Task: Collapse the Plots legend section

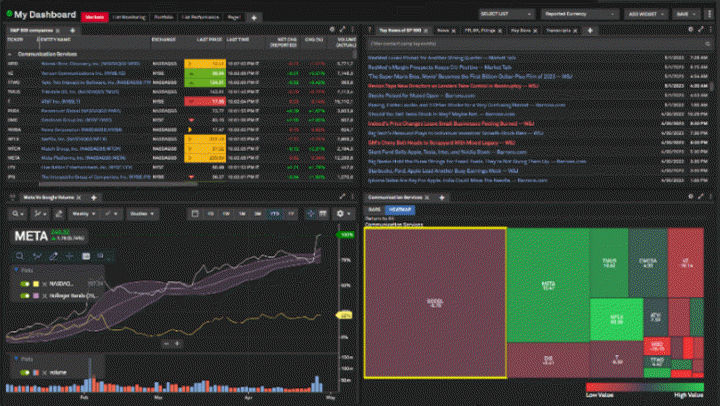Action: tap(17, 270)
